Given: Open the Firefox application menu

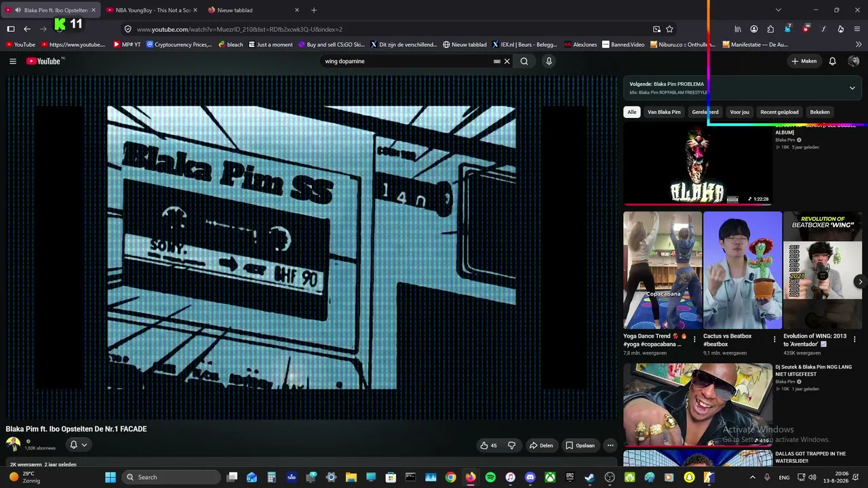Looking at the screenshot, I should pyautogui.click(x=858, y=29).
